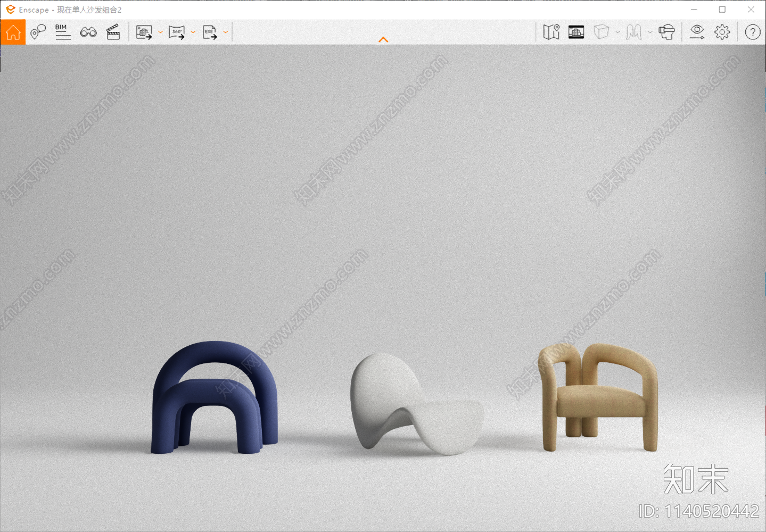Minimize the Enscape window
766x532 pixels.
[x=694, y=10]
